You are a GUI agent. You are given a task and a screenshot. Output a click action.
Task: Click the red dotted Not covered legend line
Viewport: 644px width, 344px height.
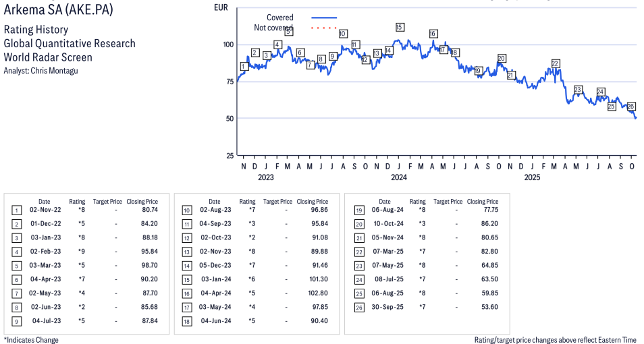tap(324, 28)
